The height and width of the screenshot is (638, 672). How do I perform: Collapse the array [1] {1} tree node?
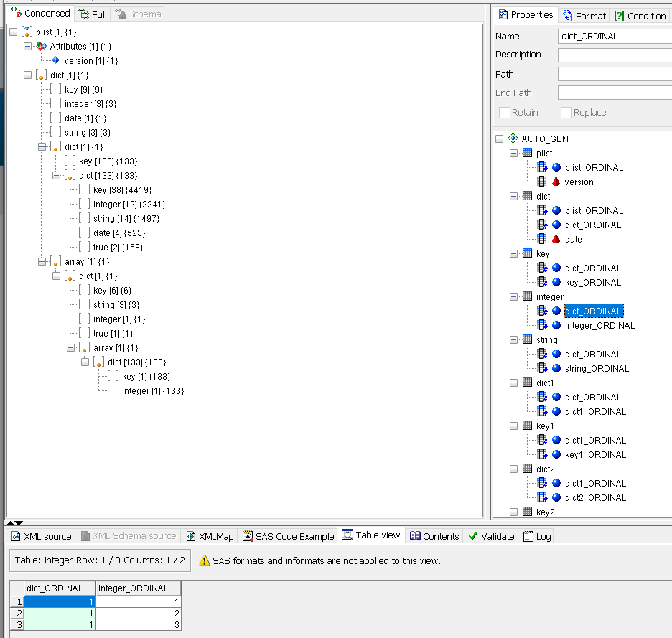pyautogui.click(x=42, y=261)
